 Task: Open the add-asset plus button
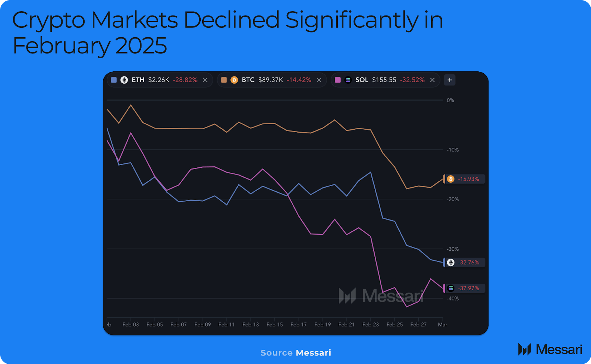pyautogui.click(x=450, y=80)
